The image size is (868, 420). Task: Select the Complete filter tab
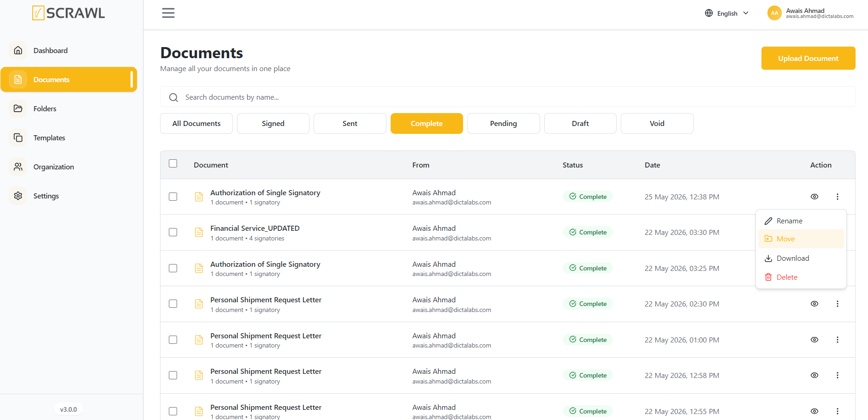(427, 124)
